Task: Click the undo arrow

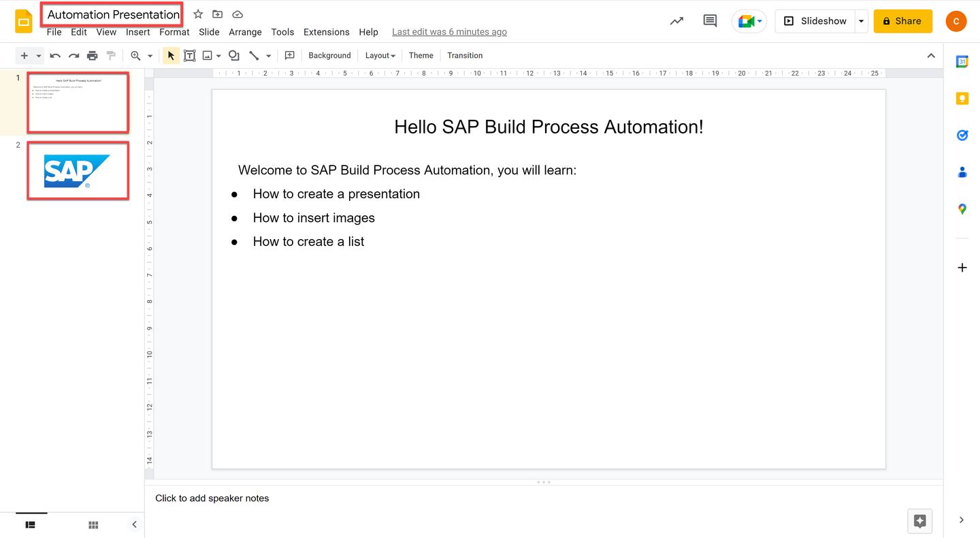Action: tap(55, 56)
